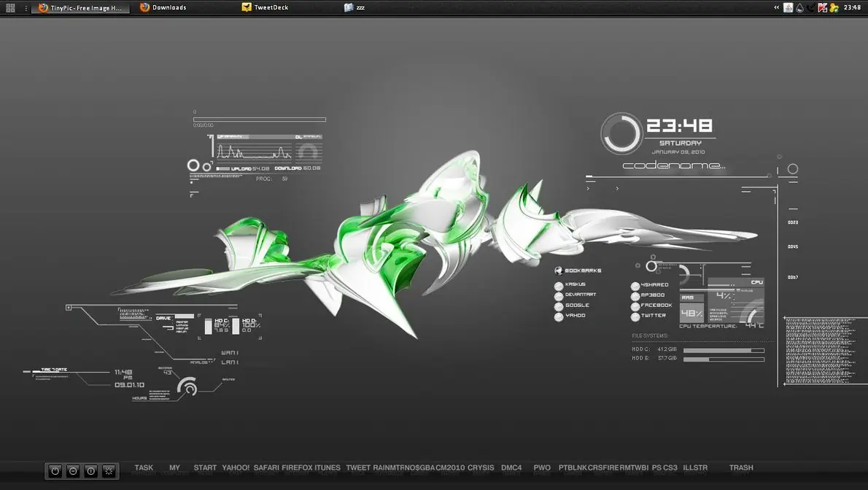
Task: Open the Yahoo bookmark
Action: coord(576,316)
